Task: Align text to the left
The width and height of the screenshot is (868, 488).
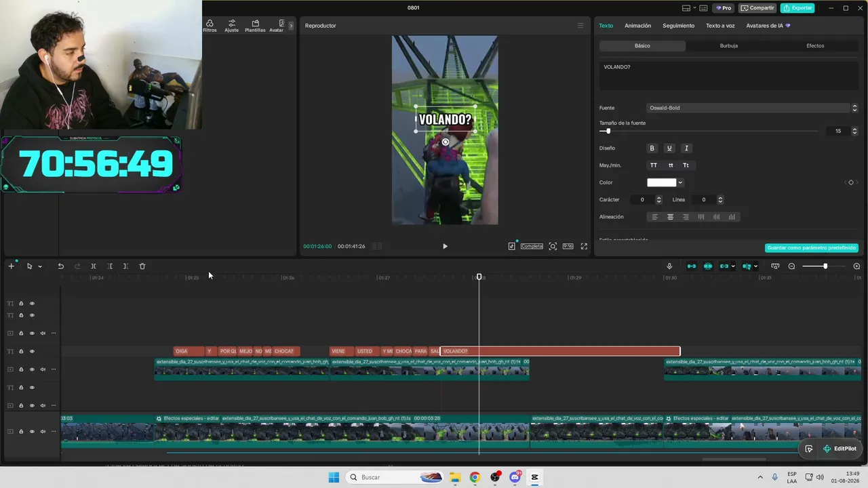Action: coord(654,217)
